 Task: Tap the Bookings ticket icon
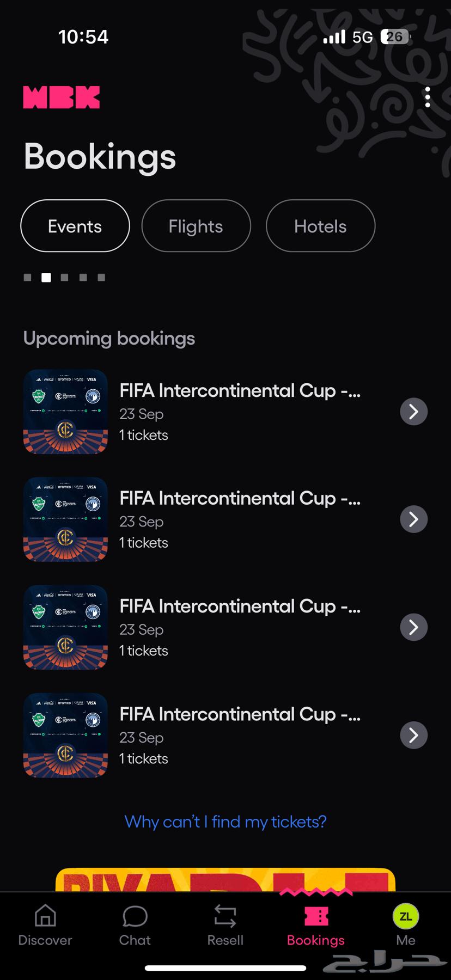click(316, 916)
